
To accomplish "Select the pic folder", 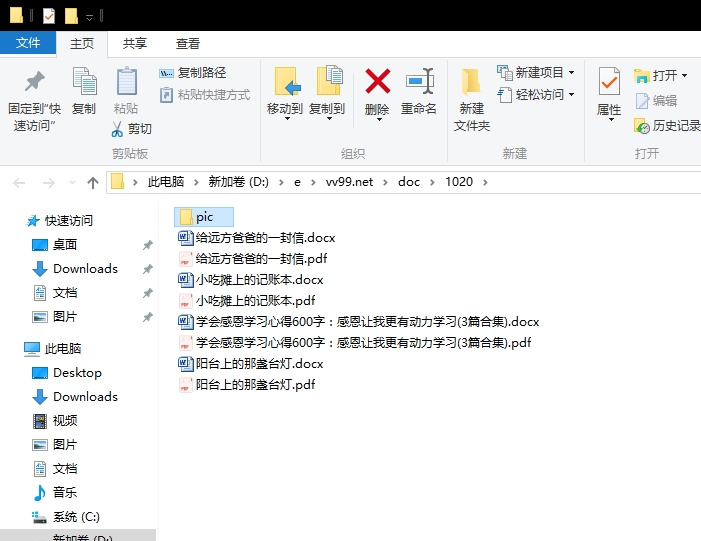I will 204,217.
